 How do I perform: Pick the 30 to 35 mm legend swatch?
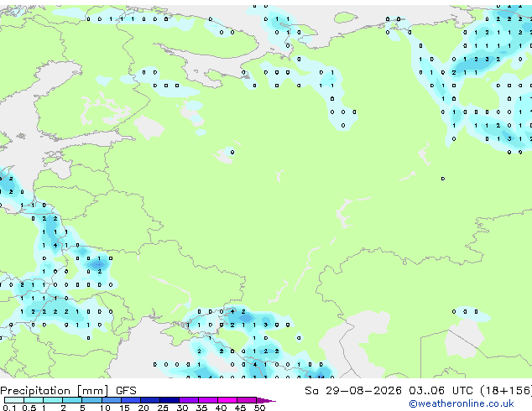point(189,400)
